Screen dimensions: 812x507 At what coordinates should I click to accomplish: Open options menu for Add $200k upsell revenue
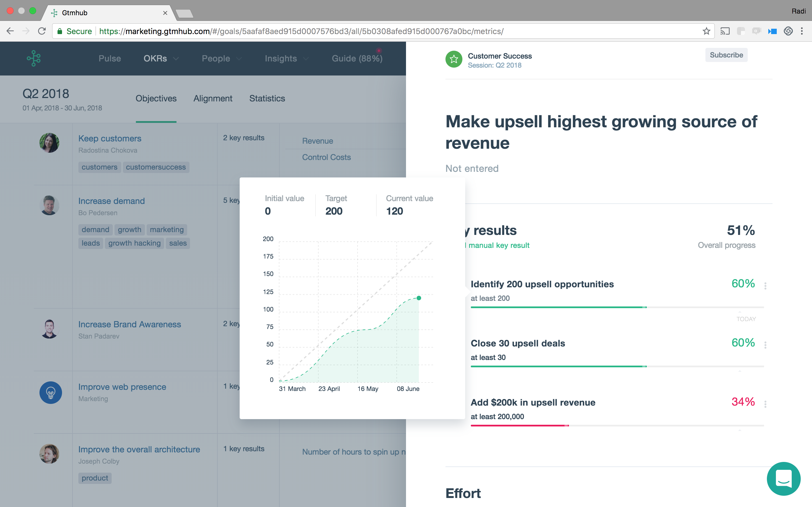pyautogui.click(x=765, y=404)
